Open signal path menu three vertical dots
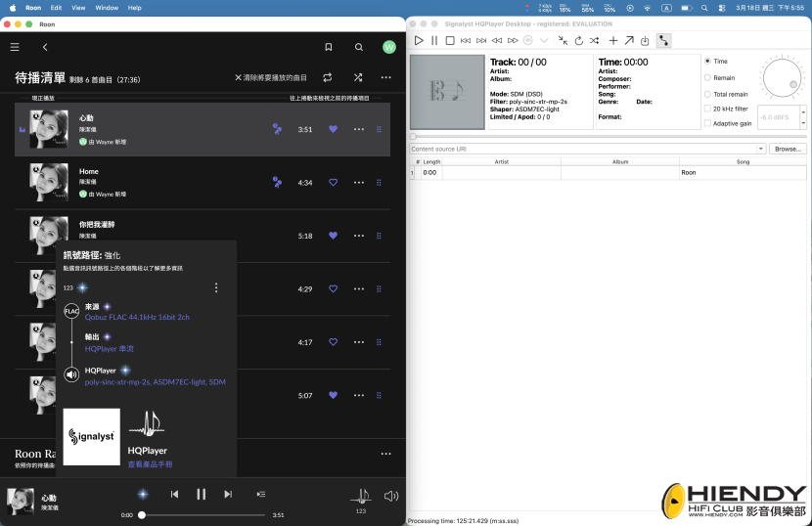The width and height of the screenshot is (812, 526). (216, 287)
